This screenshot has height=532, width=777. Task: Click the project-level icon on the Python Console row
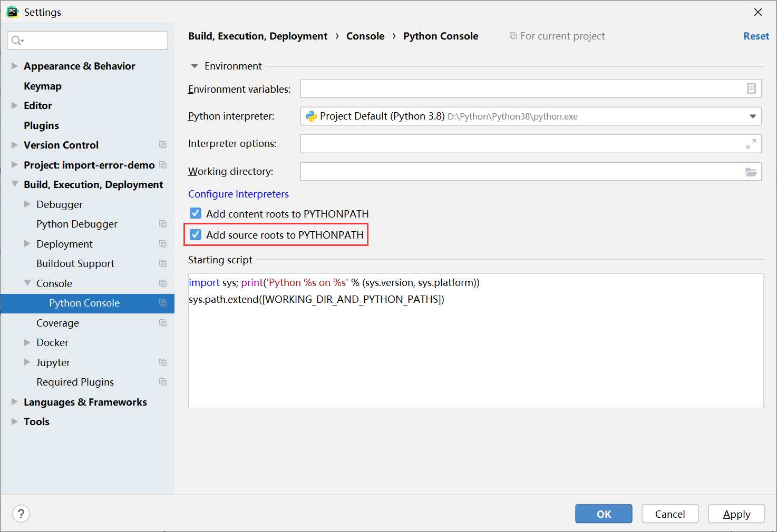coord(163,303)
